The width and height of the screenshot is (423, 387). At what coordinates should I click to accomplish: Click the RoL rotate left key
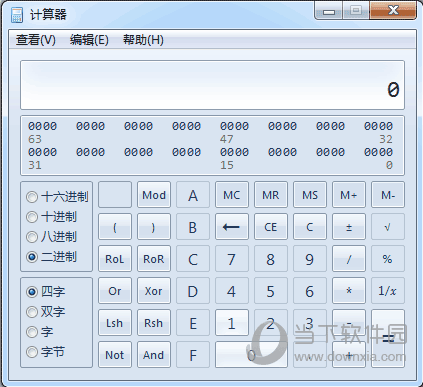(115, 259)
